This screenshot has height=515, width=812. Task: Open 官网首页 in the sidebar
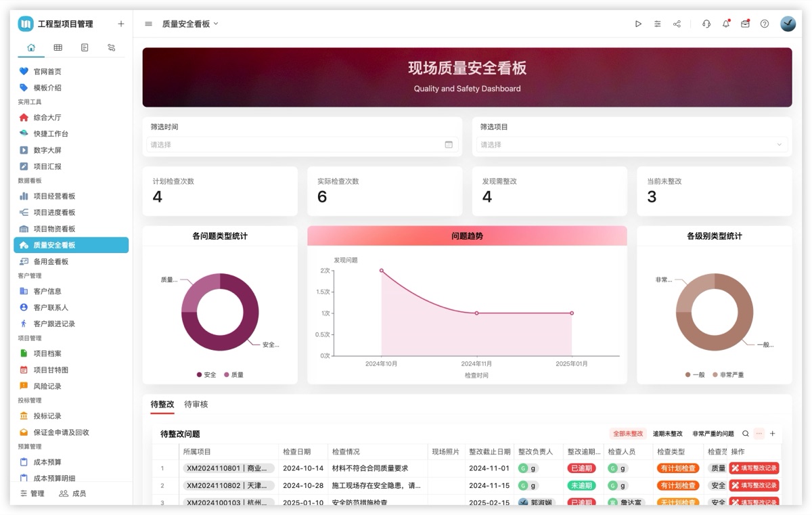[x=71, y=71]
